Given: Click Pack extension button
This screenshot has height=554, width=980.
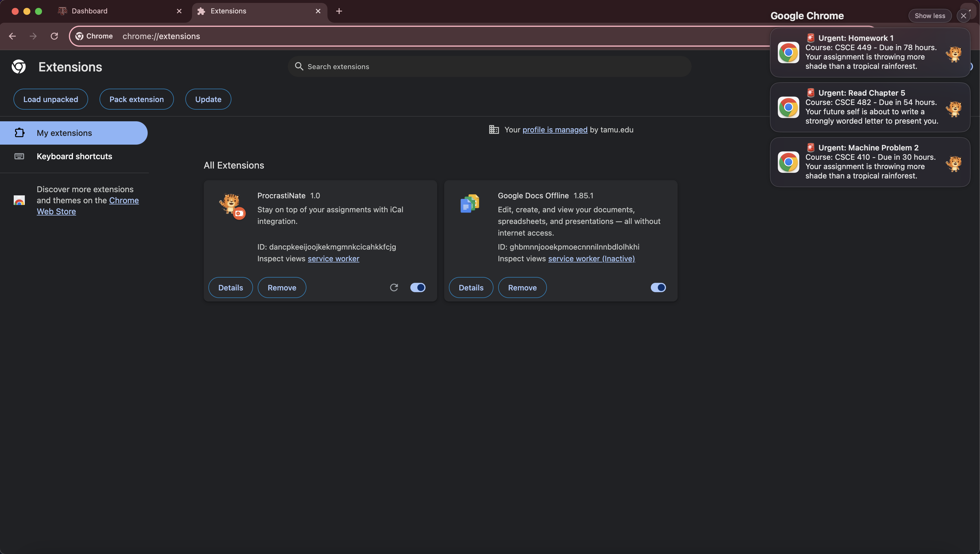Looking at the screenshot, I should [137, 99].
